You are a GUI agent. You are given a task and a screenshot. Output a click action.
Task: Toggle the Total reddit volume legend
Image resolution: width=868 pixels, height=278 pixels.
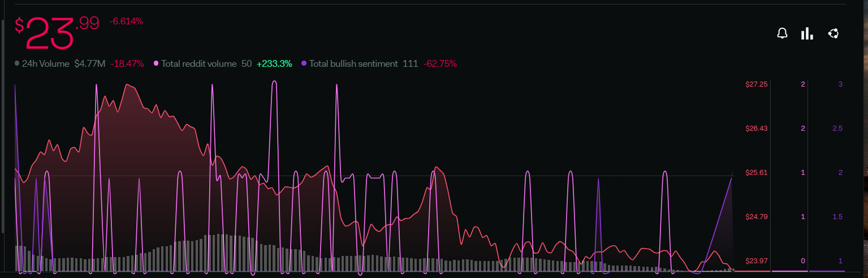(x=195, y=64)
